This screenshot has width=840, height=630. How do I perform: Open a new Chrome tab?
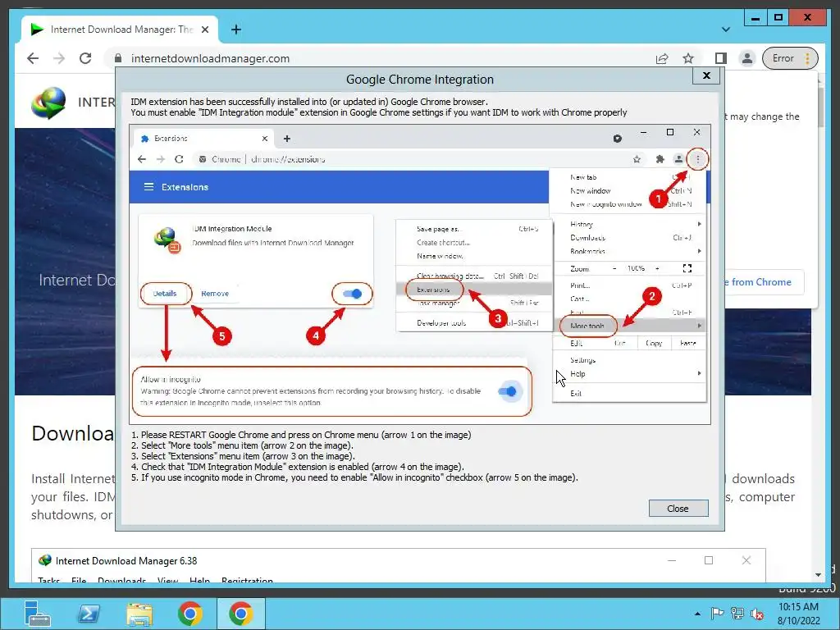point(235,30)
